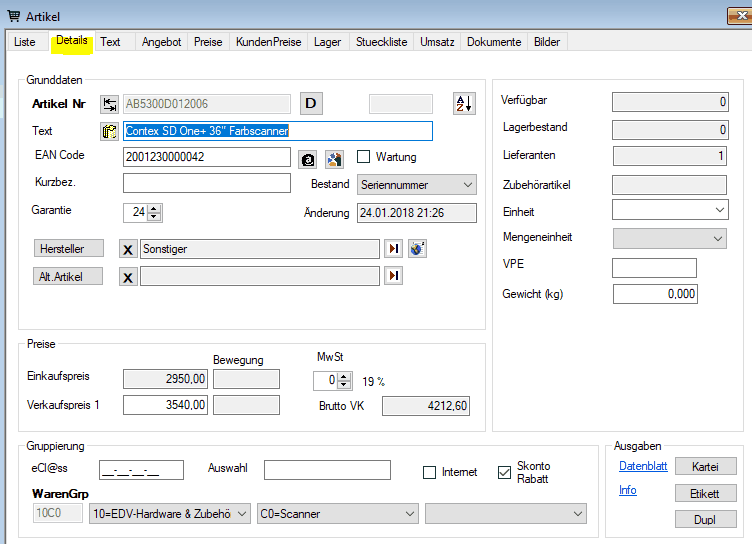Open the Umsatz tab
The width and height of the screenshot is (752, 544).
pos(437,42)
